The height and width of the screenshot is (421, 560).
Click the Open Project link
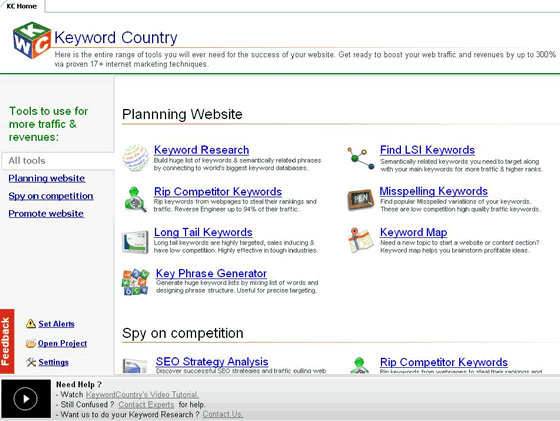coord(62,344)
